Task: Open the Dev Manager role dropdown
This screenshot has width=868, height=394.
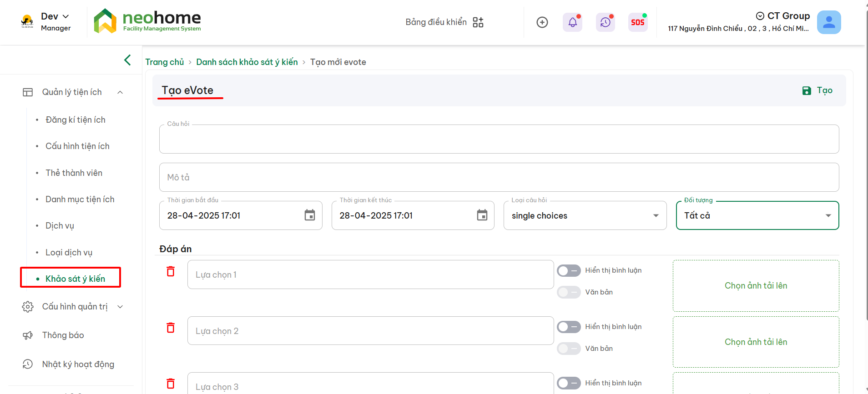Action: pos(56,21)
